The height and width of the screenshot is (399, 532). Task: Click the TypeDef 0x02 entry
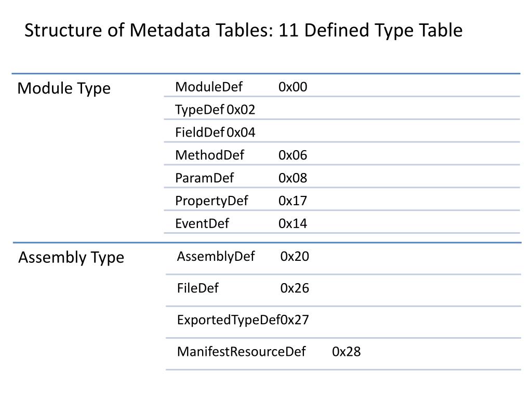(215, 110)
